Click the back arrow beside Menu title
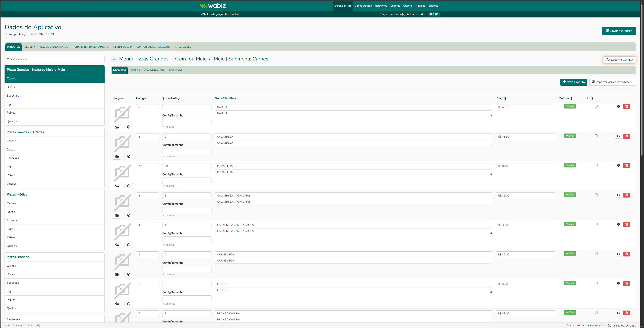 point(114,59)
